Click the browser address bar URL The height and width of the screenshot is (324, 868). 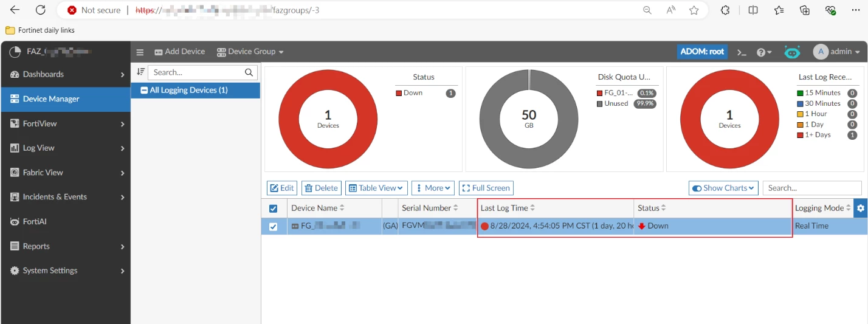pyautogui.click(x=226, y=10)
